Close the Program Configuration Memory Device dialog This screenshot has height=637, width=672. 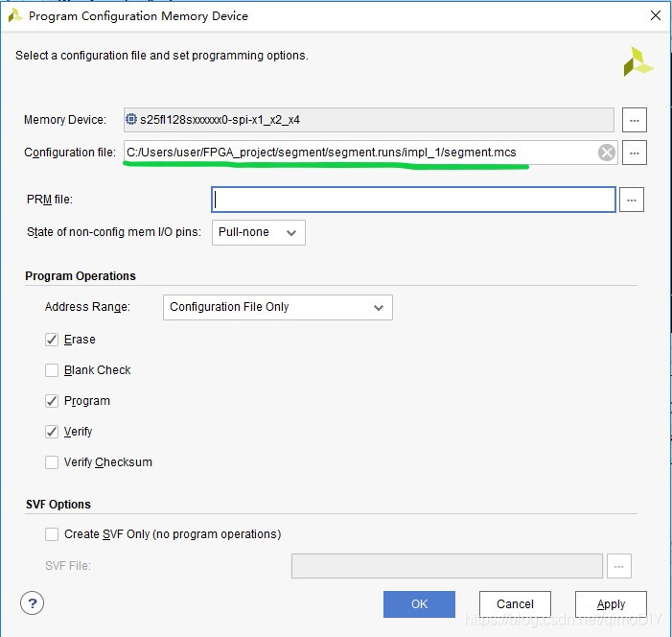click(x=655, y=16)
